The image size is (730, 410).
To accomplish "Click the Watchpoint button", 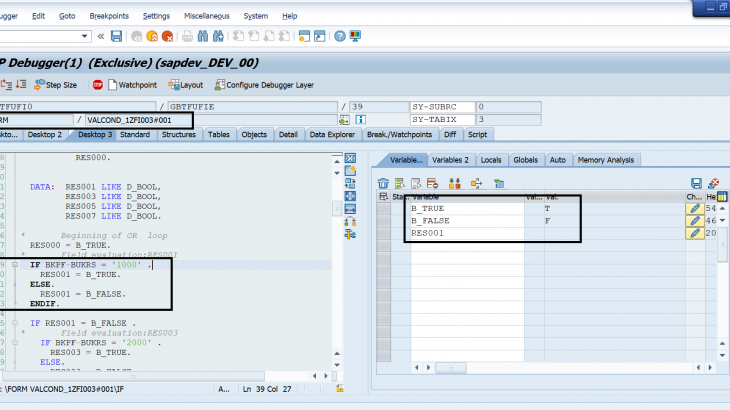I will (132, 85).
